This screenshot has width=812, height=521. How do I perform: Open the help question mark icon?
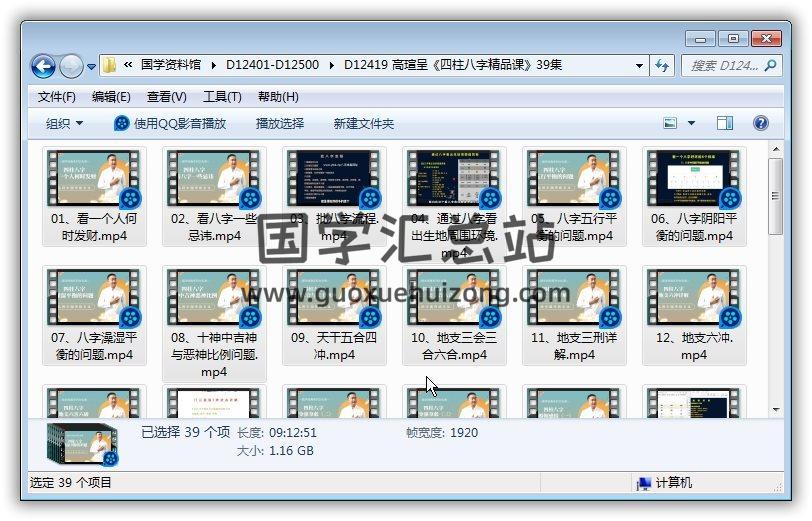pos(760,123)
